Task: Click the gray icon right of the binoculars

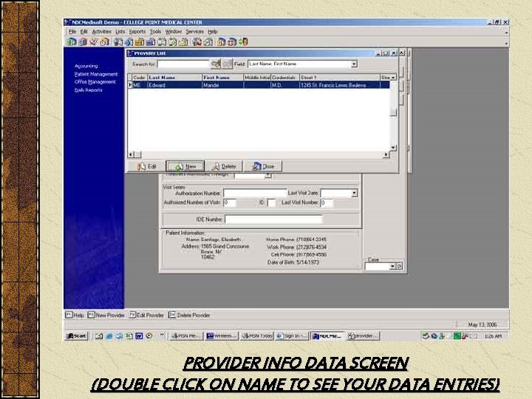Action: 227,64
